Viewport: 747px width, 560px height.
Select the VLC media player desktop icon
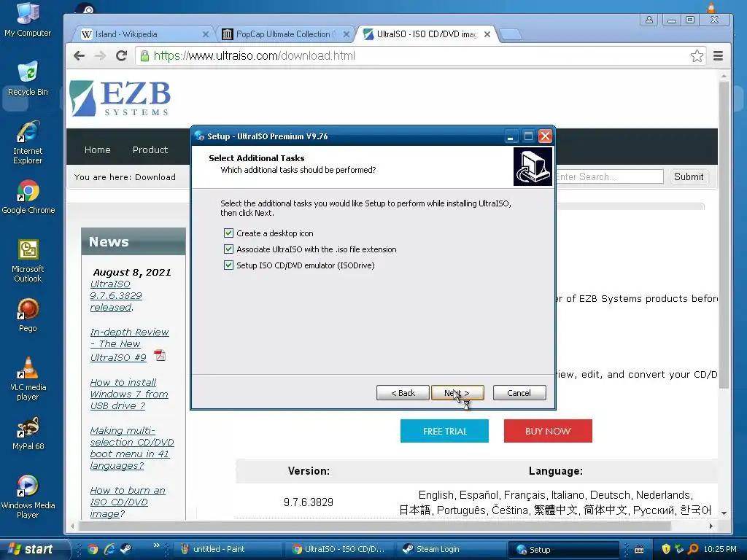pyautogui.click(x=28, y=378)
